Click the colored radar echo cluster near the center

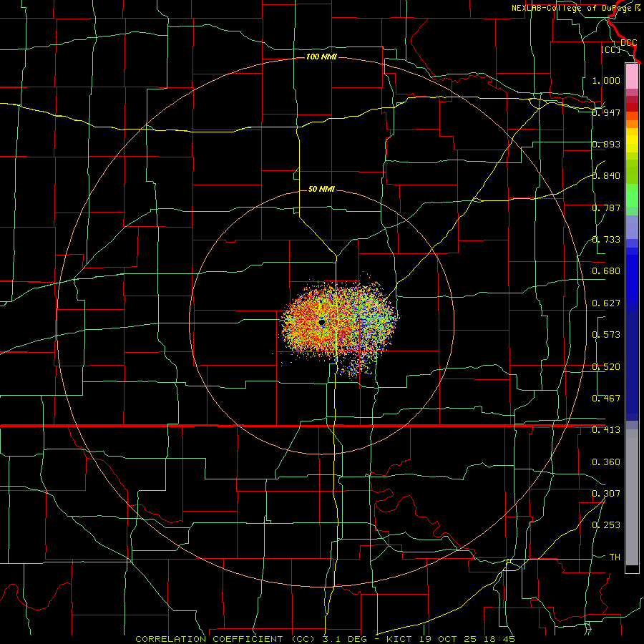tap(339, 324)
